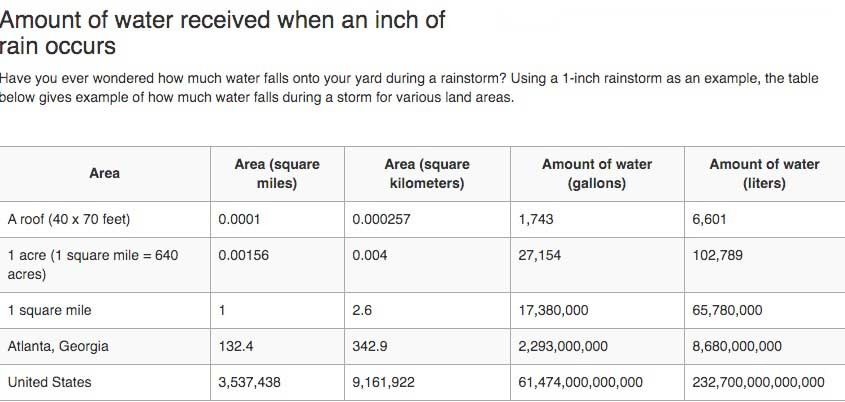Viewport: 845px width, 402px height.
Task: Select the Area (square miles) header
Action: coord(277,174)
